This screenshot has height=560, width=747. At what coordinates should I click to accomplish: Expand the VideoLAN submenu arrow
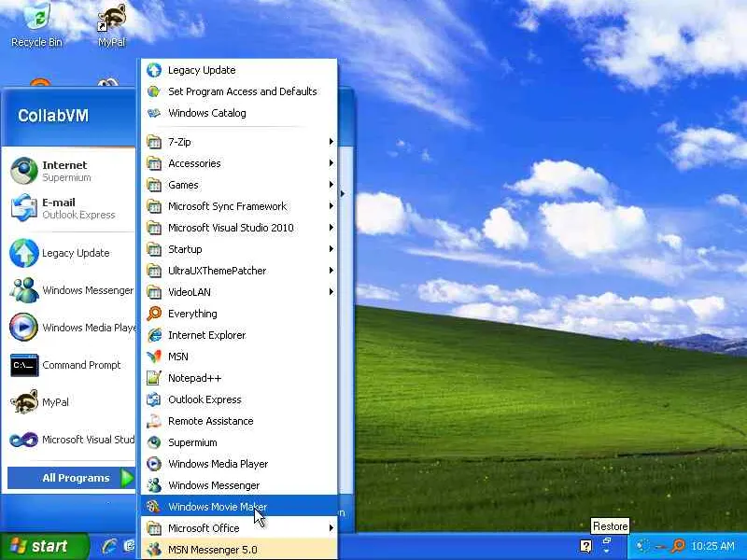click(x=331, y=292)
